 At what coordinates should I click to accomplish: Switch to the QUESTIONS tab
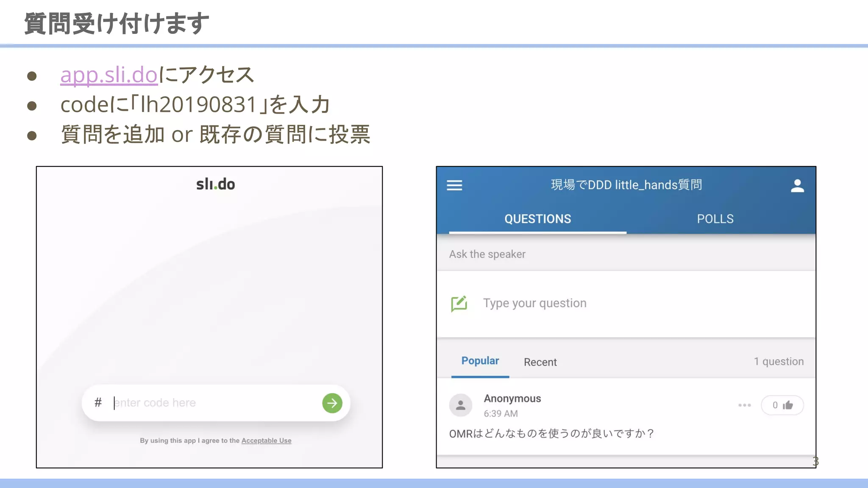coord(537,219)
